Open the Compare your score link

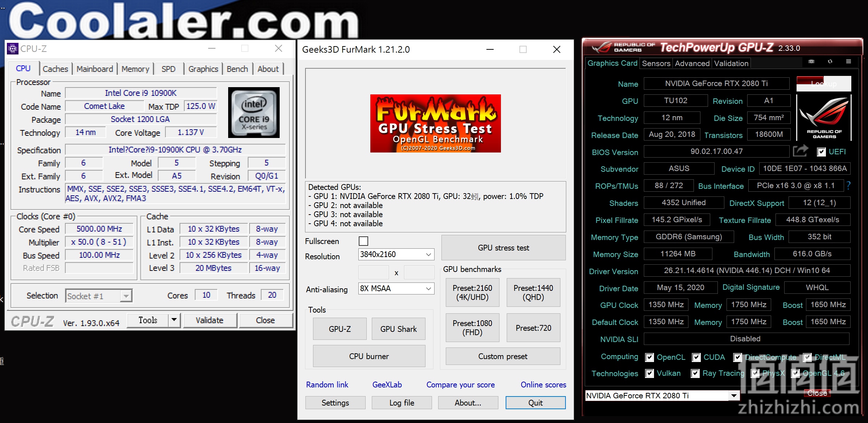point(460,385)
